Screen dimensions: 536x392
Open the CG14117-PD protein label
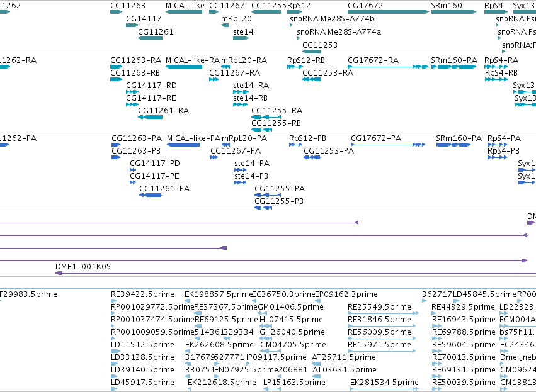click(154, 164)
